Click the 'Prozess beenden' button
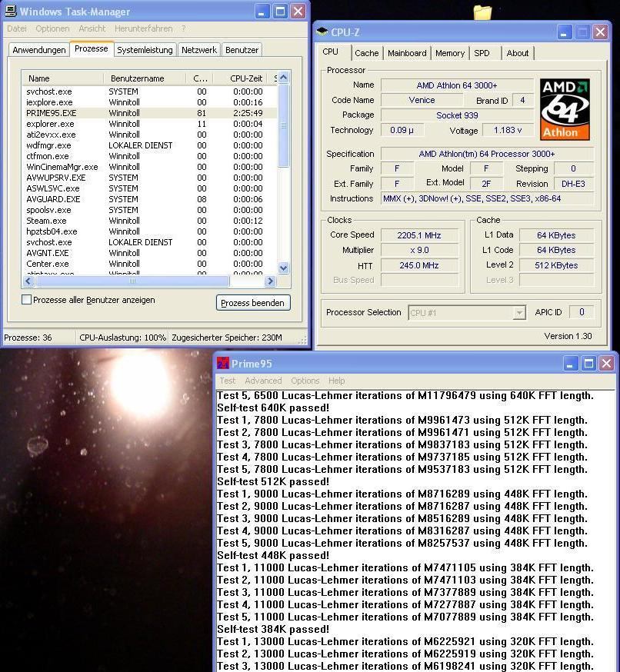The image size is (620, 672). (253, 303)
